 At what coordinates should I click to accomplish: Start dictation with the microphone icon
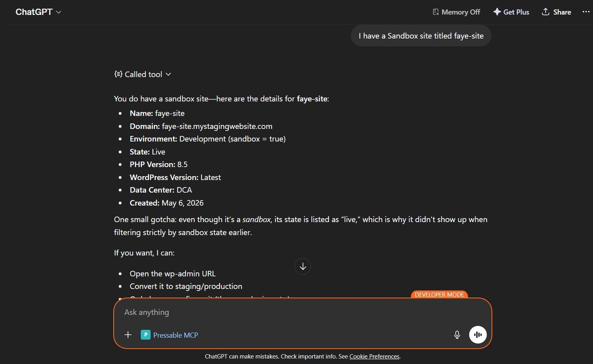pyautogui.click(x=457, y=335)
